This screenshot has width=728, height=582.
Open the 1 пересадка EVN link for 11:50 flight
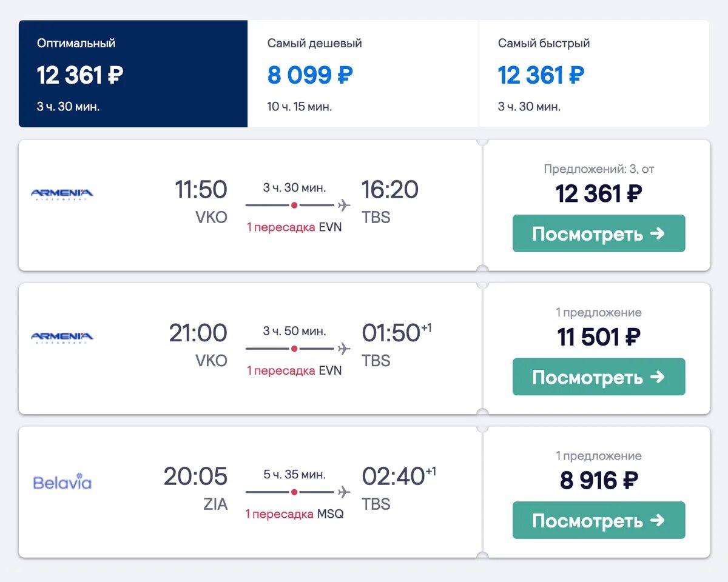294,227
